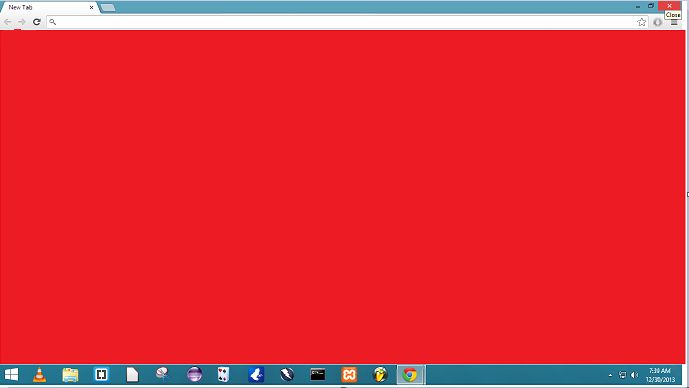
Task: Open the volume control in tray
Action: pos(634,375)
